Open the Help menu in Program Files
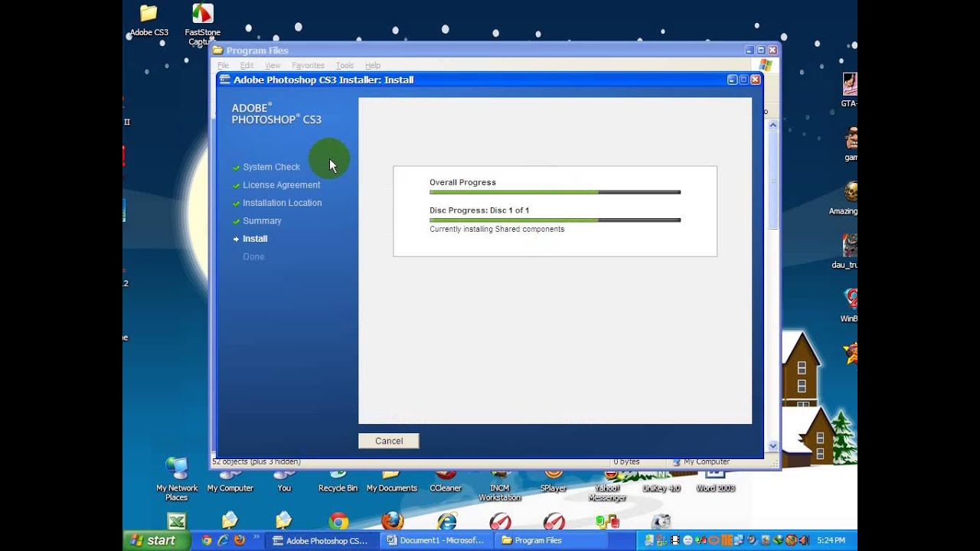 (x=373, y=66)
